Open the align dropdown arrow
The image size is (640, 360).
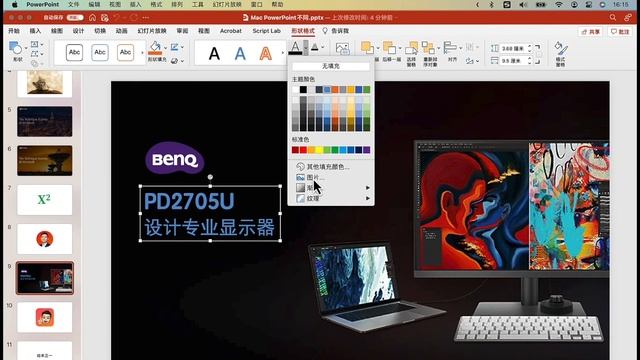(x=460, y=48)
